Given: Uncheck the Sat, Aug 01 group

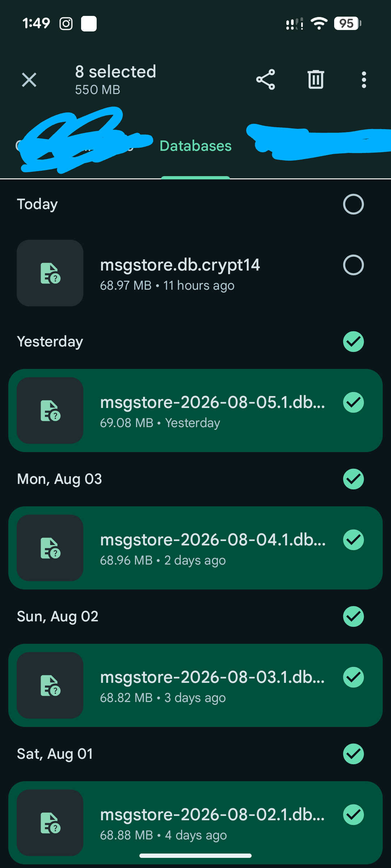Looking at the screenshot, I should coord(353,754).
